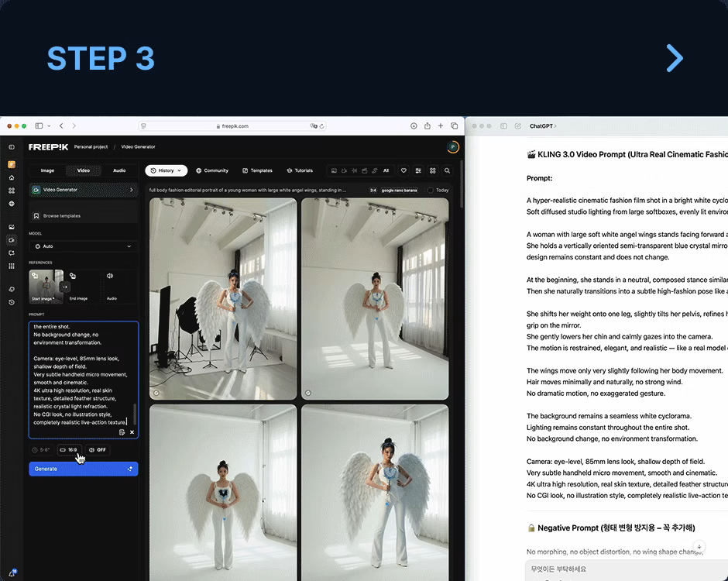Viewport: 728px width, 581px height.
Task: Open filter sliders settings icon
Action: (418, 170)
